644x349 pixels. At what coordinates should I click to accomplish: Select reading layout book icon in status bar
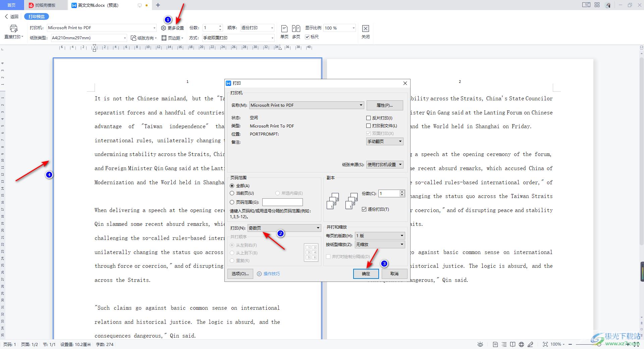point(513,344)
